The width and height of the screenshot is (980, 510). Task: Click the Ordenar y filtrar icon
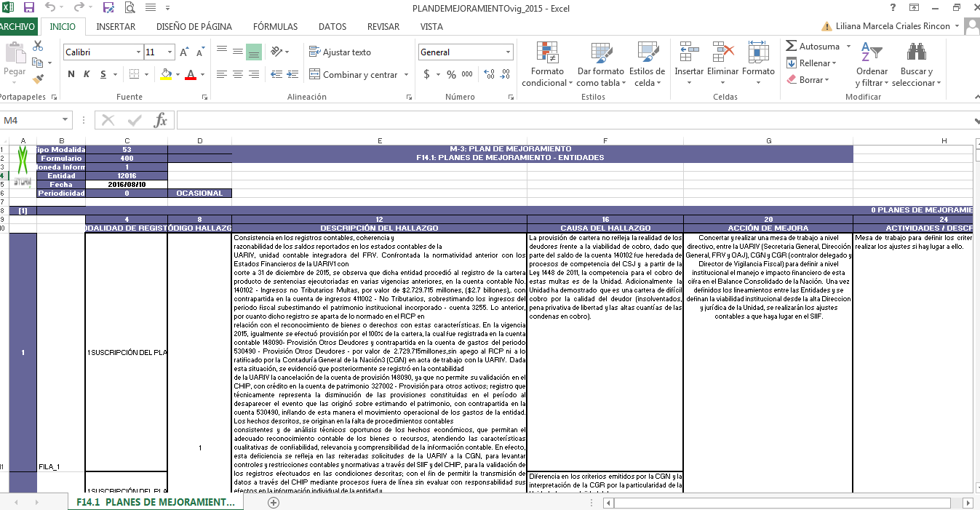(872, 52)
